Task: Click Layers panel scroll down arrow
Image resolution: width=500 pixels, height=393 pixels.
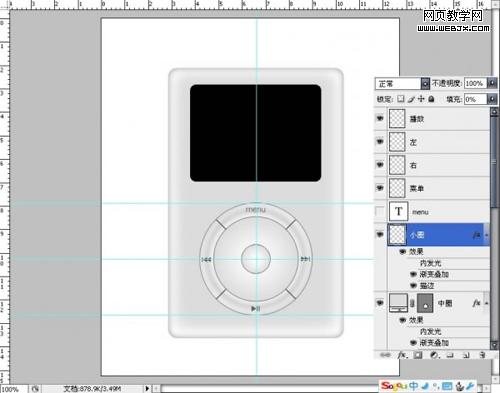Action: (x=494, y=344)
